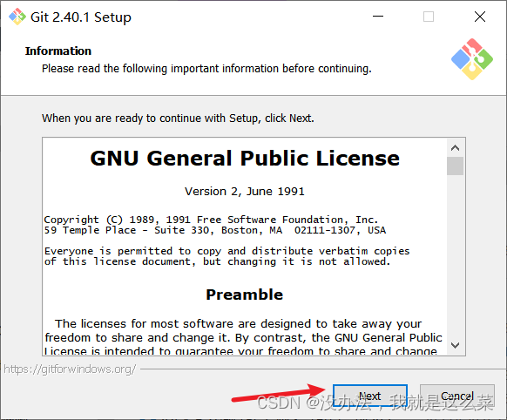
Task: Click the '59 Temple Place' address line
Action: [215, 230]
